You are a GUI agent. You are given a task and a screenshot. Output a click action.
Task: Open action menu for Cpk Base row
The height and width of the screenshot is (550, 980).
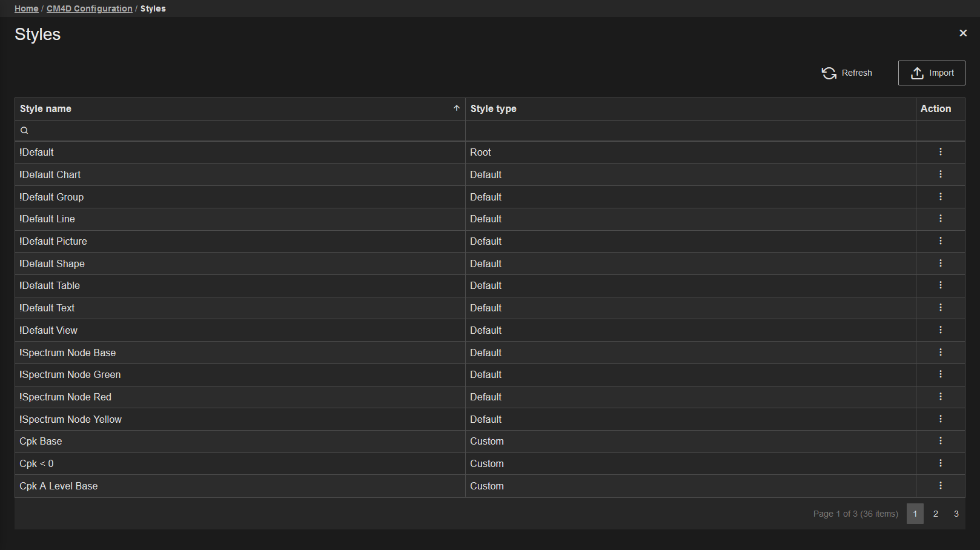click(940, 441)
